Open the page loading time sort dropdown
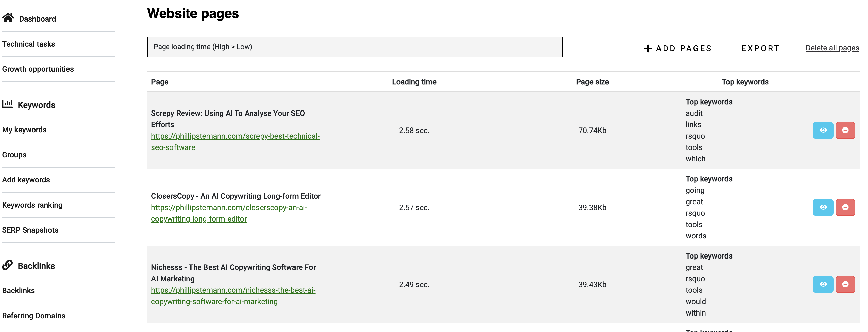 pyautogui.click(x=355, y=47)
